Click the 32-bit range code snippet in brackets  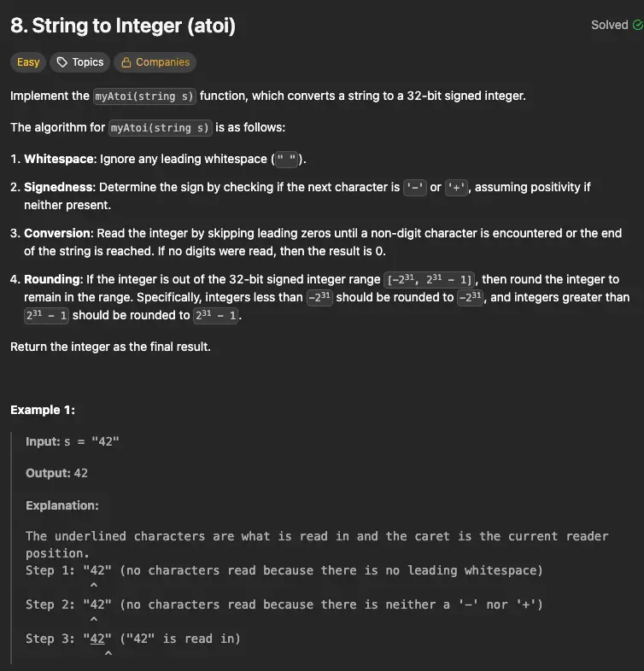pos(430,280)
